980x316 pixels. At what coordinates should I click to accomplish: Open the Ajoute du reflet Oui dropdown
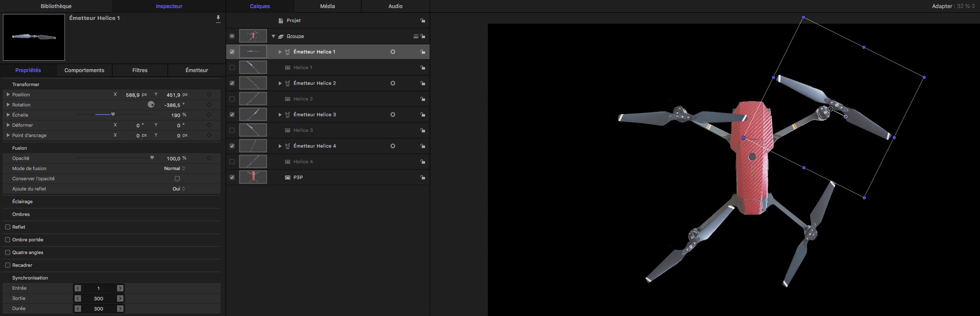(179, 189)
